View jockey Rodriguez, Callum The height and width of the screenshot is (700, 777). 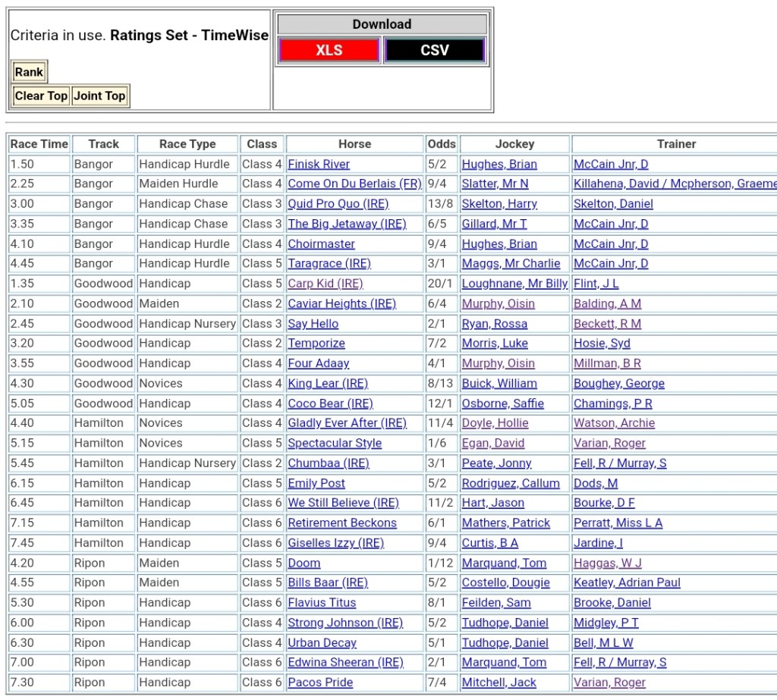point(511,483)
